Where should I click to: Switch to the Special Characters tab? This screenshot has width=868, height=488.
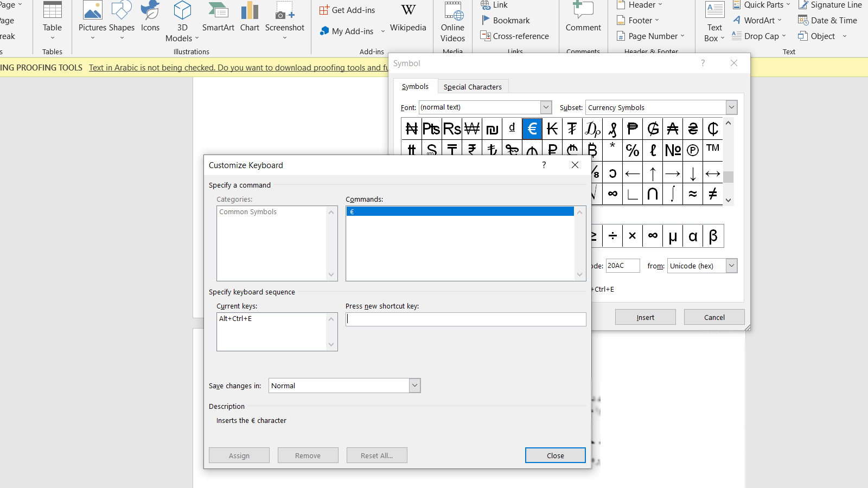click(473, 87)
